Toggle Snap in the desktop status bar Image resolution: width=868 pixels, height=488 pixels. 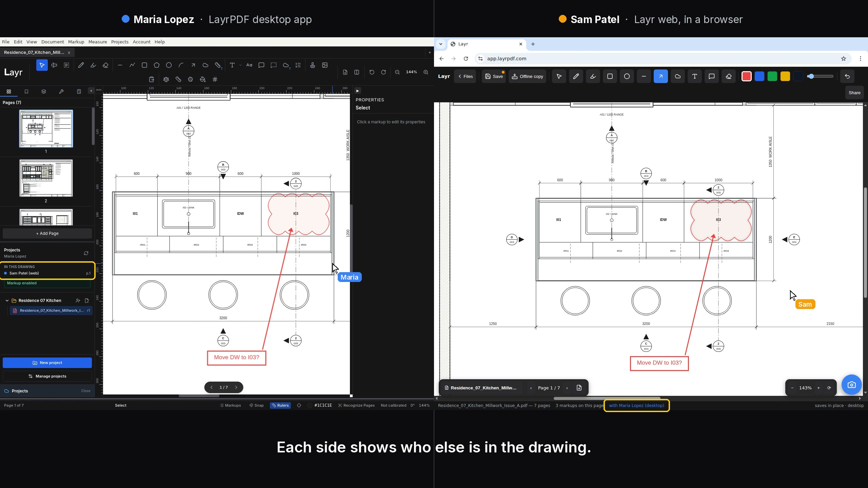coord(256,405)
